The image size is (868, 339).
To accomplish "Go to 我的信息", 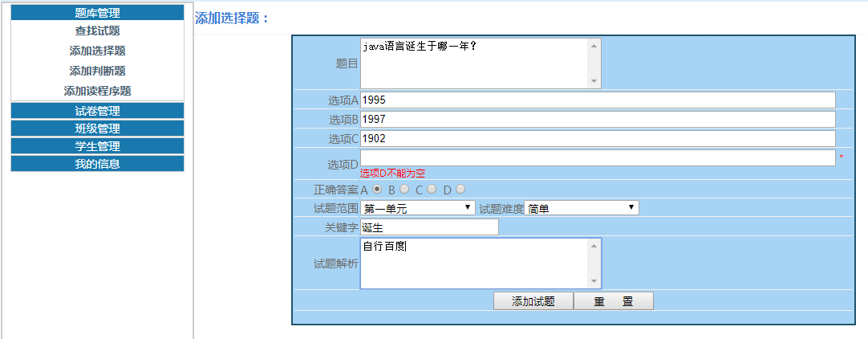I will coord(97,164).
